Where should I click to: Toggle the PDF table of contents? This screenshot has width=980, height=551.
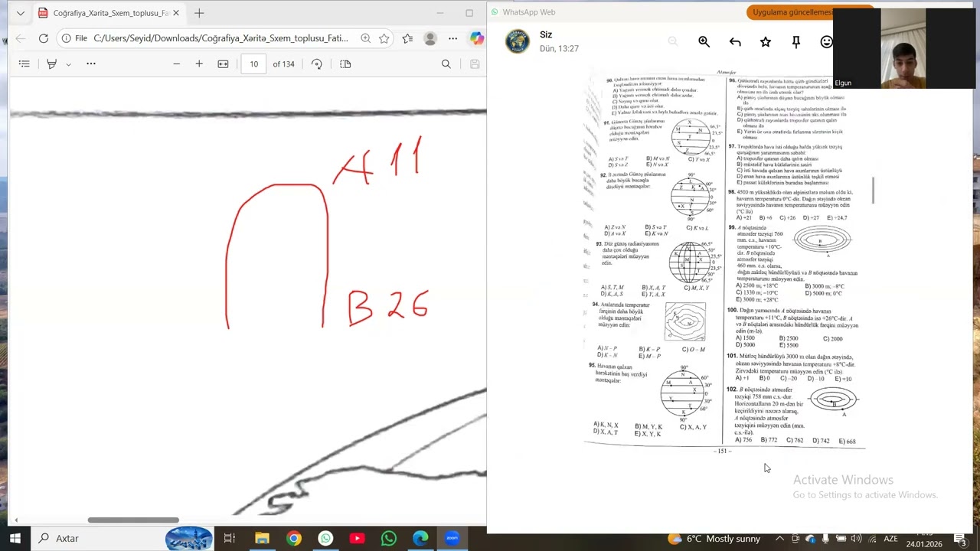coord(24,64)
